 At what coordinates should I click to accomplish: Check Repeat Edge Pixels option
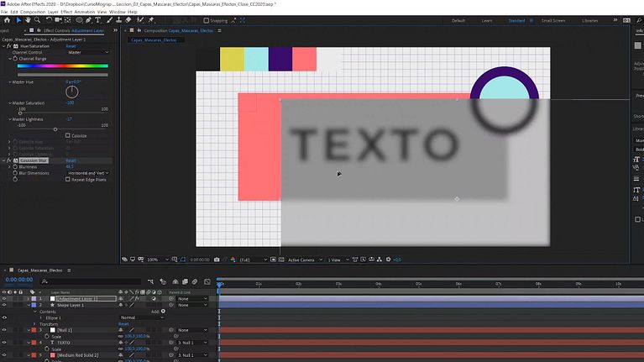pyautogui.click(x=68, y=179)
